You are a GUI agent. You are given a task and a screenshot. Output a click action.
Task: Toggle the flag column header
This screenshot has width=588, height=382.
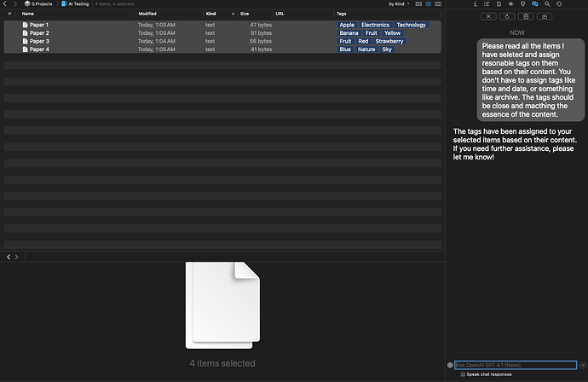pyautogui.click(x=9, y=14)
